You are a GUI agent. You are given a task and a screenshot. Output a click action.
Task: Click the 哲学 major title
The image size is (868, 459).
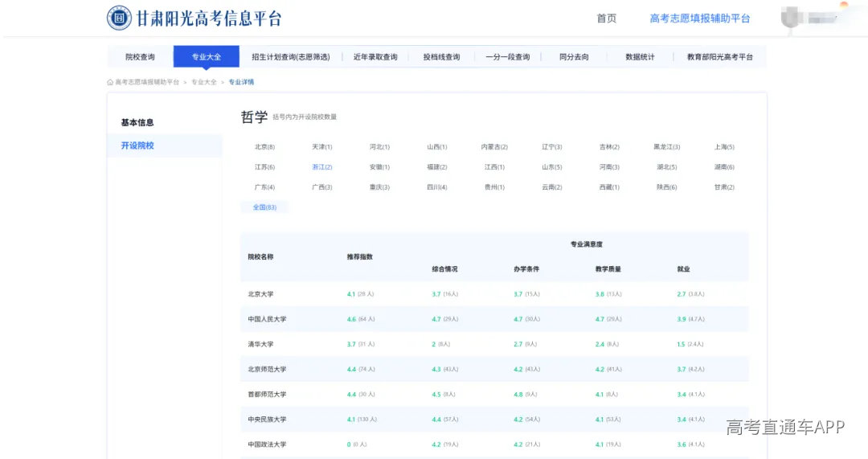(254, 117)
